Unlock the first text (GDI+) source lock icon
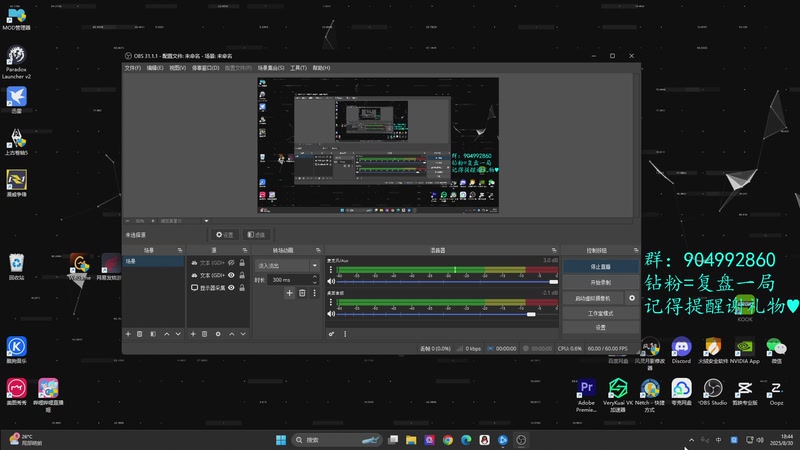Screen dimensions: 800x450 click(242, 262)
